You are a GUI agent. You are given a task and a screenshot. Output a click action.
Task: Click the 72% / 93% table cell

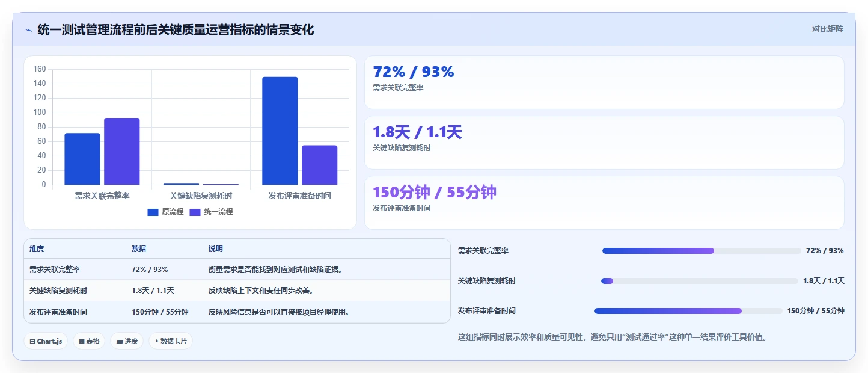[150, 270]
